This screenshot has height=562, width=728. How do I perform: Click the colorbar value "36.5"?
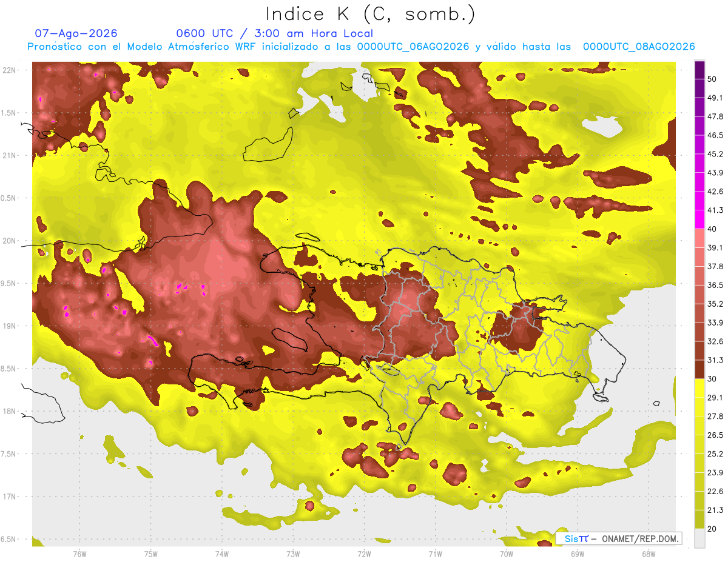(715, 285)
